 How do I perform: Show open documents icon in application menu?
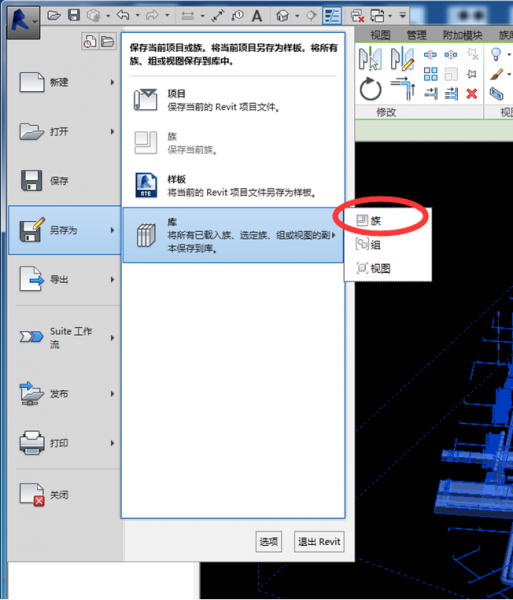108,41
